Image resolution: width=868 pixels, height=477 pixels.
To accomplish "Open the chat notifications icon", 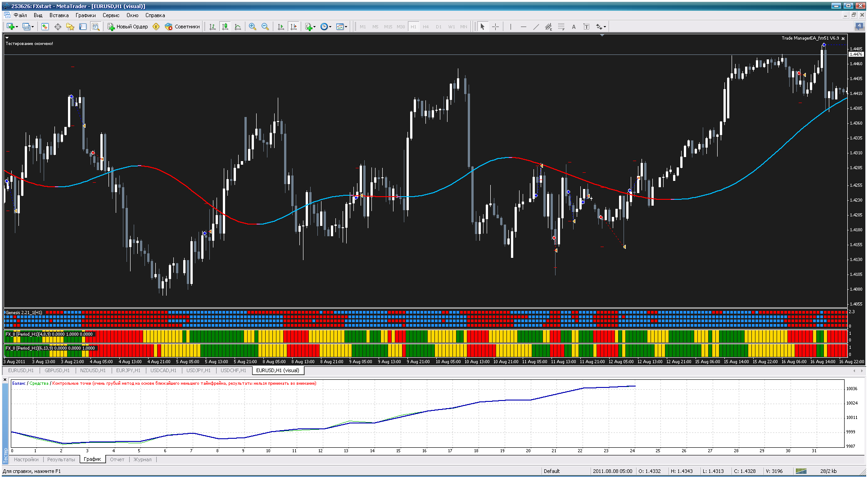I will point(859,26).
